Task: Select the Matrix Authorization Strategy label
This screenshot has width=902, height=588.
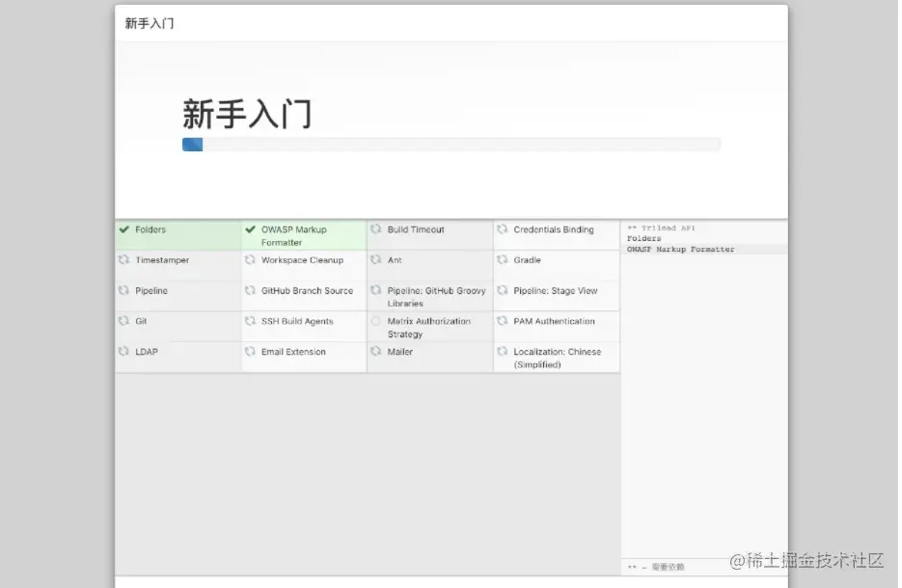Action: click(429, 328)
